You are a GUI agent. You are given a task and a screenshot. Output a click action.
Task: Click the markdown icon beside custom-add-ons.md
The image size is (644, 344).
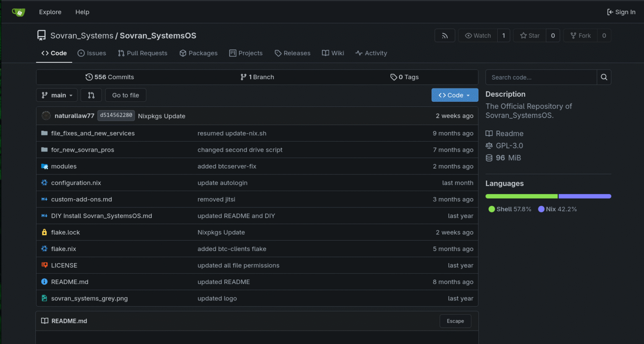point(44,199)
